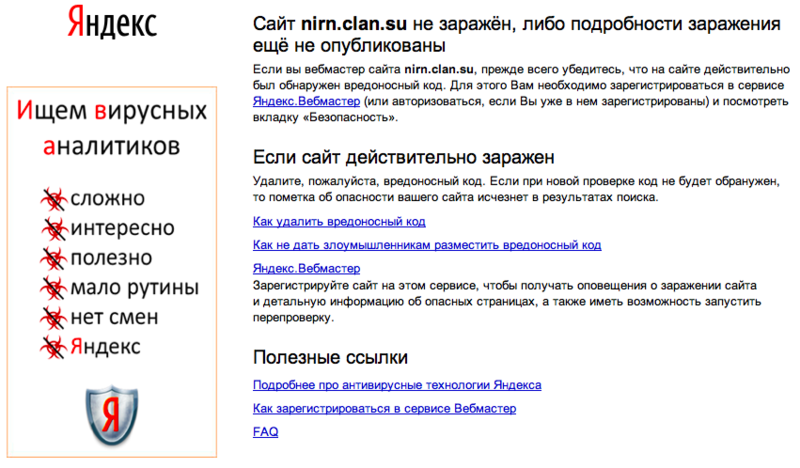This screenshot has width=800, height=468.
Task: Click biohazard icon next to Яндекс item
Action: (54, 348)
